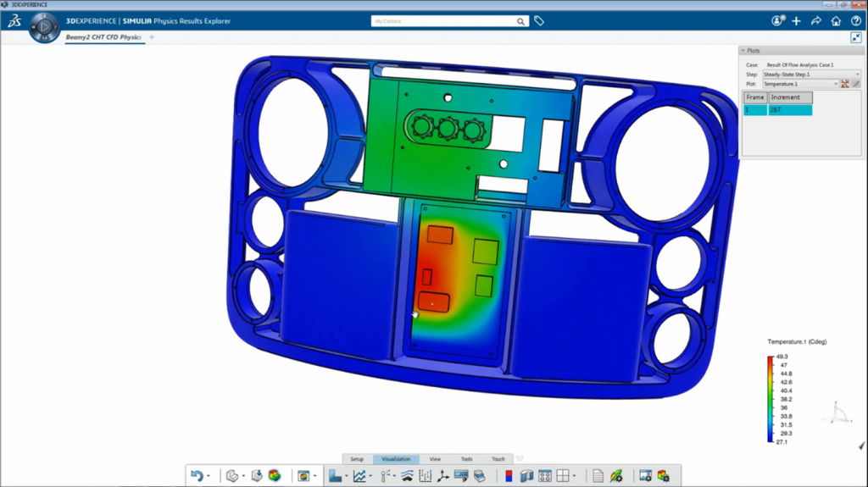Click the Share arrow icon
The width and height of the screenshot is (868, 487).
pyautogui.click(x=815, y=21)
